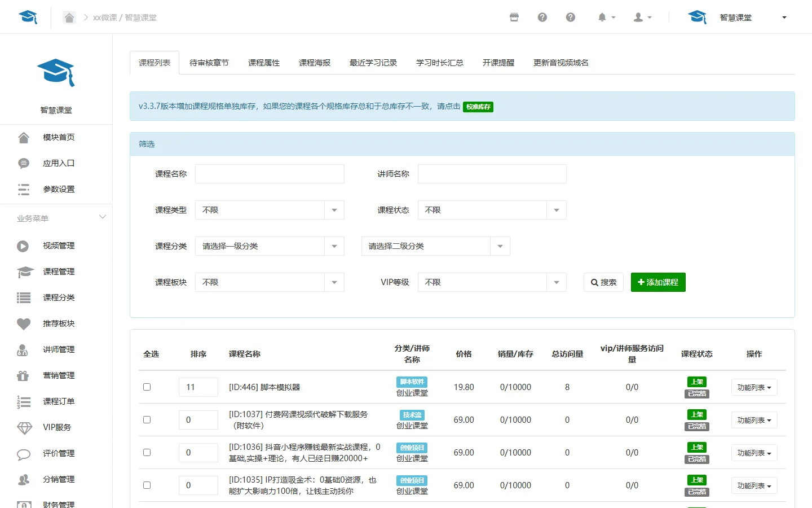Select checkbox for course ID 1037

147,420
